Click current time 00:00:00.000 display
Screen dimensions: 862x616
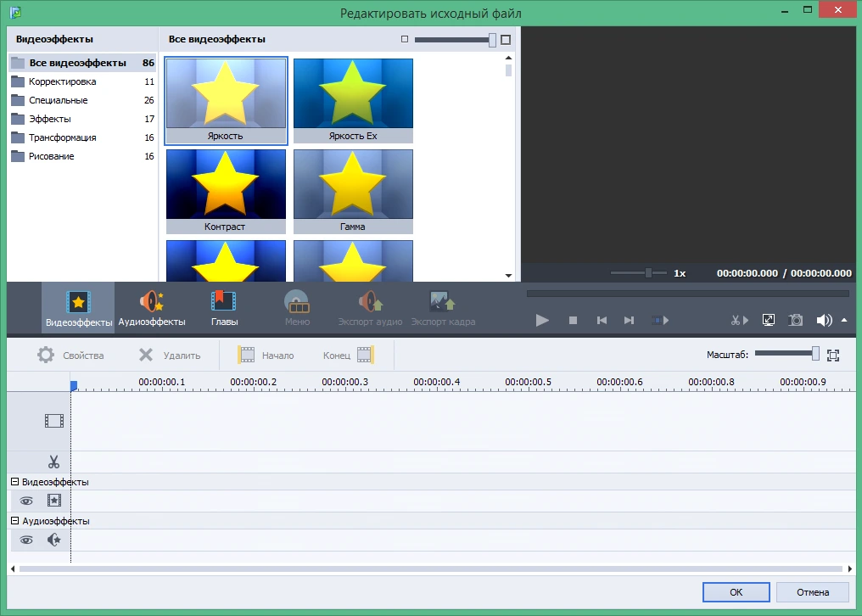(x=747, y=273)
